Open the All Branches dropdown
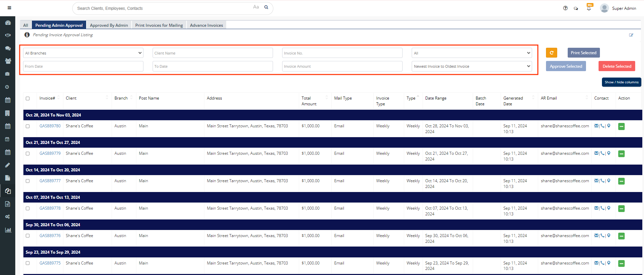 (83, 53)
